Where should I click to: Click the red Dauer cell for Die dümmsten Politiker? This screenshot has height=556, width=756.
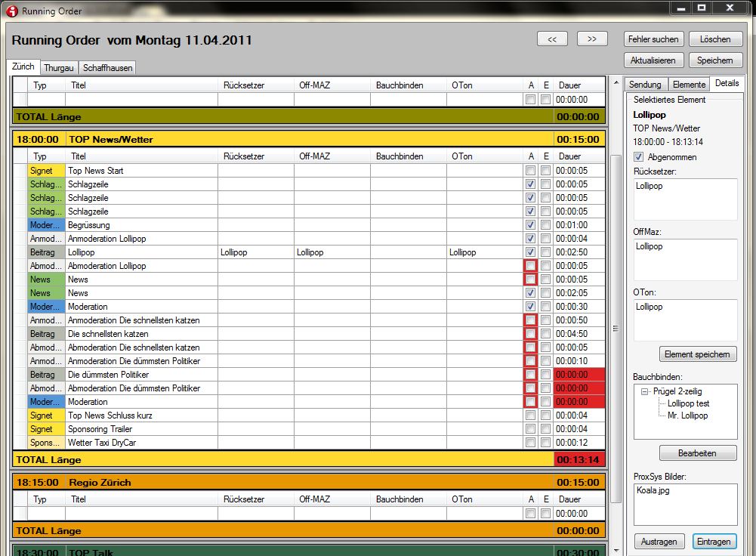[579, 375]
